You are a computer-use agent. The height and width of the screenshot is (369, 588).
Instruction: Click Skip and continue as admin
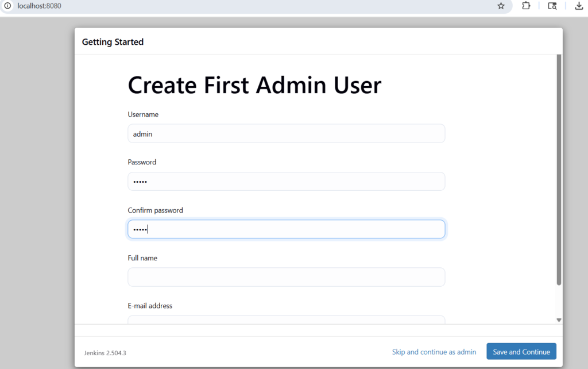coord(434,351)
